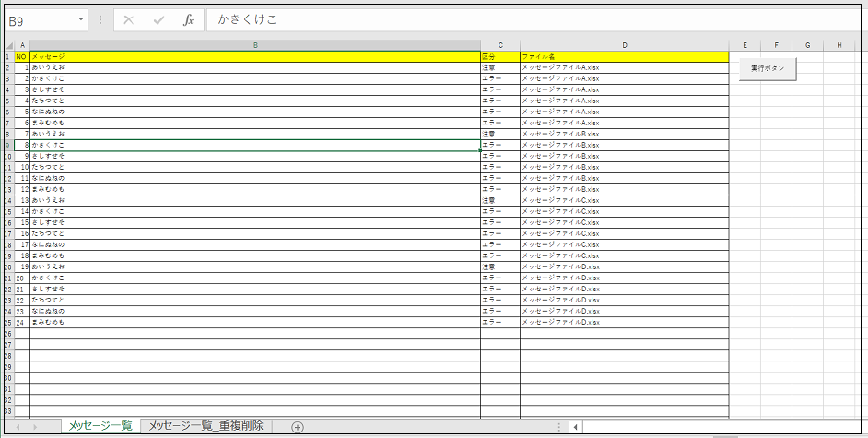Click なにぬねの cell in row 6
The width and height of the screenshot is (868, 438).
[255, 112]
